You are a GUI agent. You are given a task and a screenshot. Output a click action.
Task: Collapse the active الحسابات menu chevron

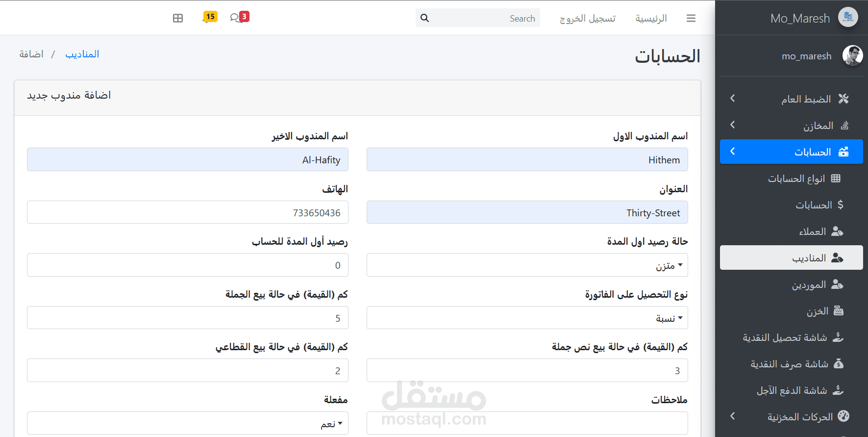tap(732, 152)
